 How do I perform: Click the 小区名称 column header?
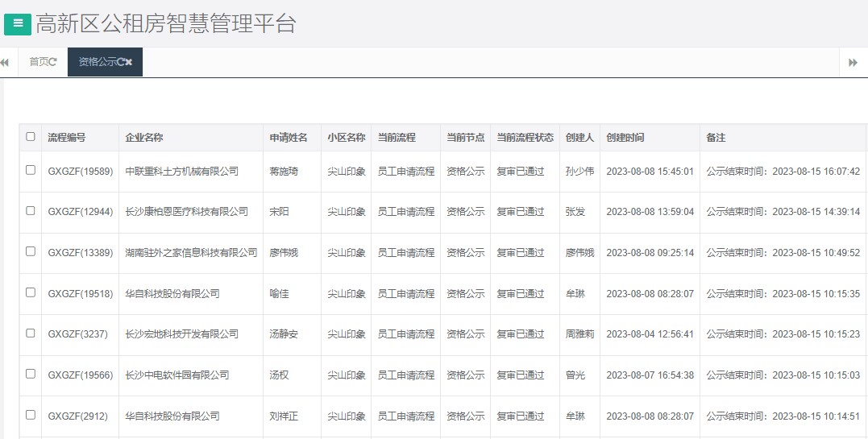346,137
